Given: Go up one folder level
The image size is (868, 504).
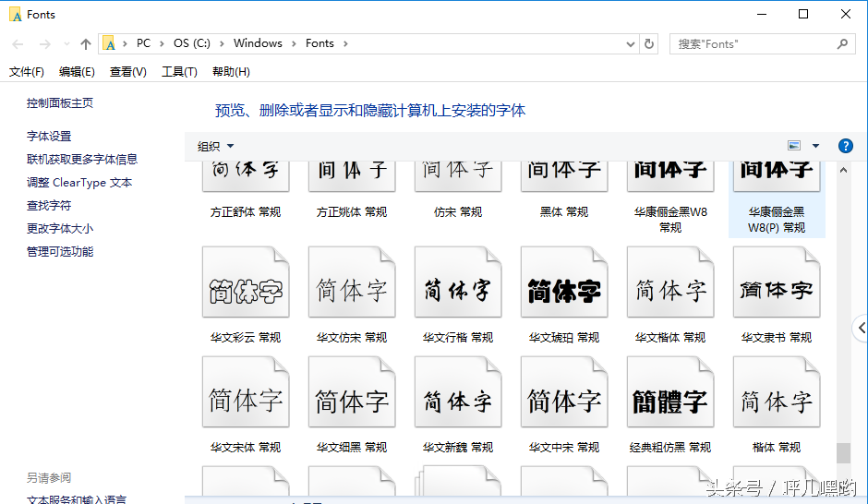Looking at the screenshot, I should (x=85, y=43).
